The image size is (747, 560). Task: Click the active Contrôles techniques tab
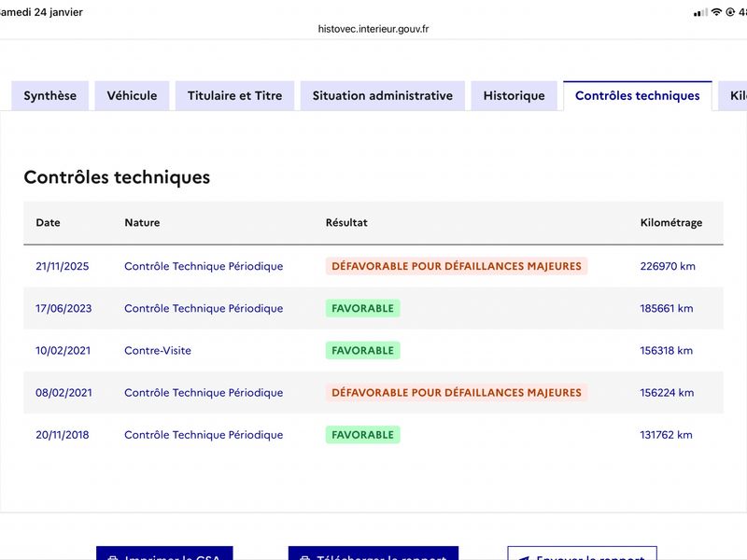(x=637, y=96)
